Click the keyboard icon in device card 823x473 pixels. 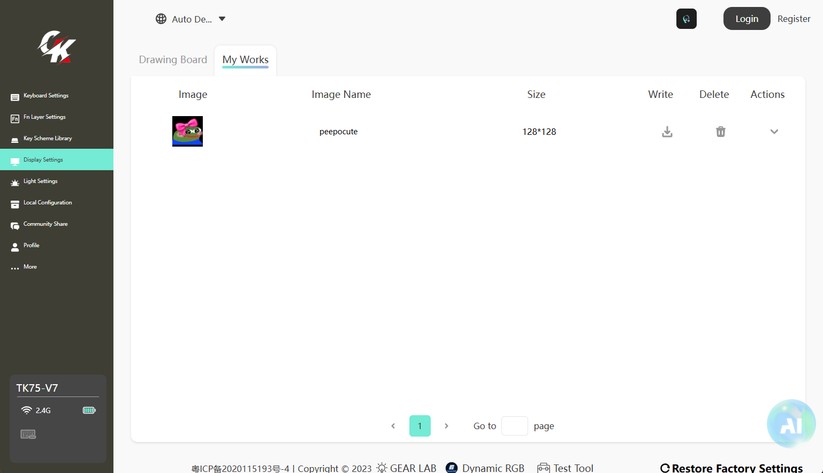[x=28, y=434]
